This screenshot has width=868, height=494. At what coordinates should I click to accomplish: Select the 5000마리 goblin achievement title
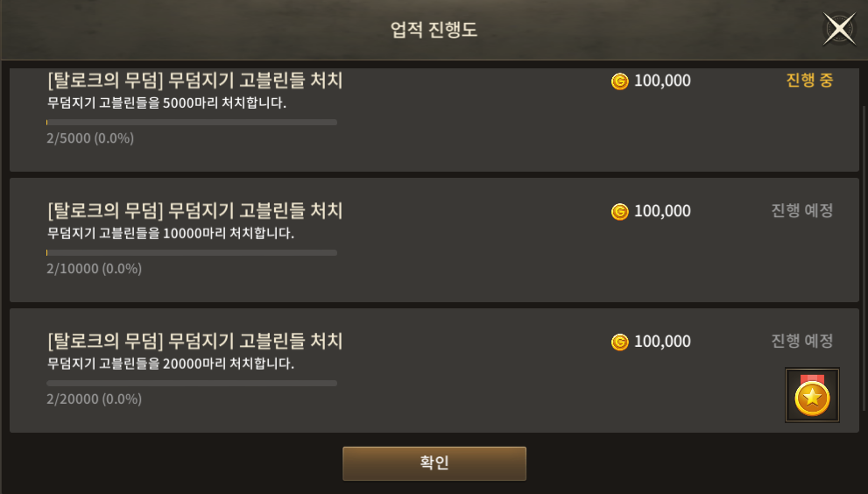(194, 81)
